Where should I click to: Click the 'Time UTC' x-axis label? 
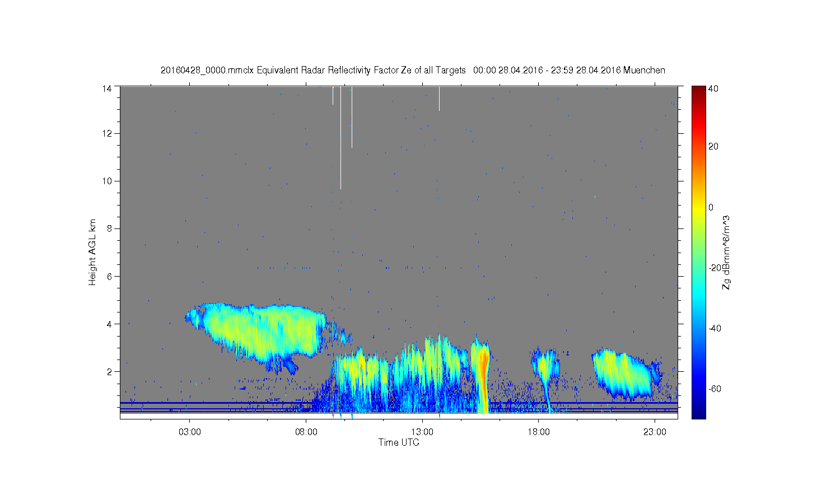tap(399, 442)
